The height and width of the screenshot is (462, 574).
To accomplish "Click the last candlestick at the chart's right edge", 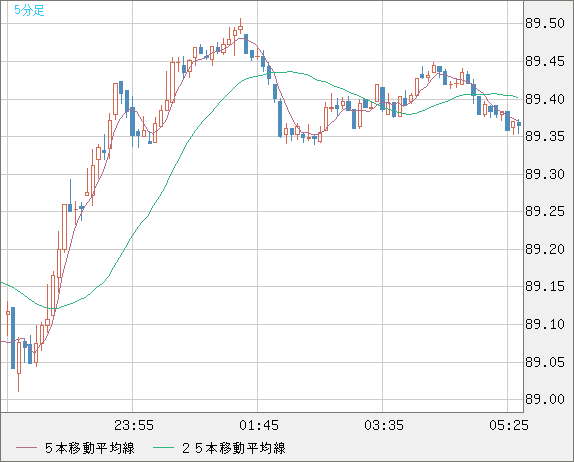I will (x=519, y=125).
